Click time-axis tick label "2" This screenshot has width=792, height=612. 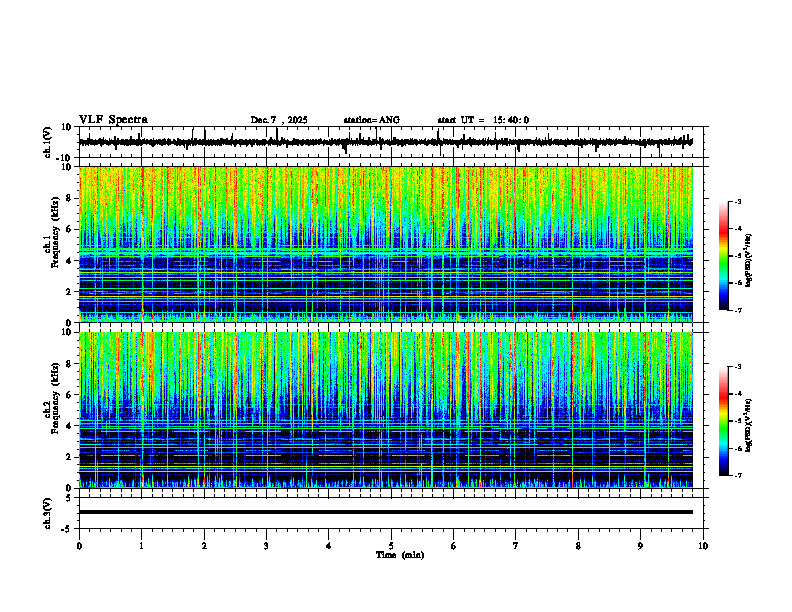pyautogui.click(x=204, y=546)
